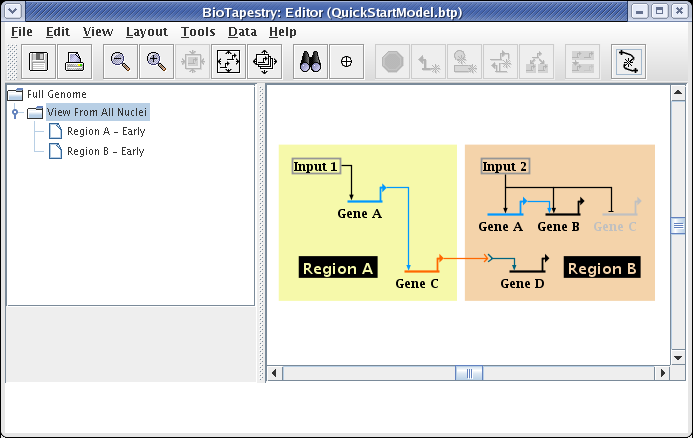Click the link path drawing icon
693x438 pixels.
click(x=628, y=61)
